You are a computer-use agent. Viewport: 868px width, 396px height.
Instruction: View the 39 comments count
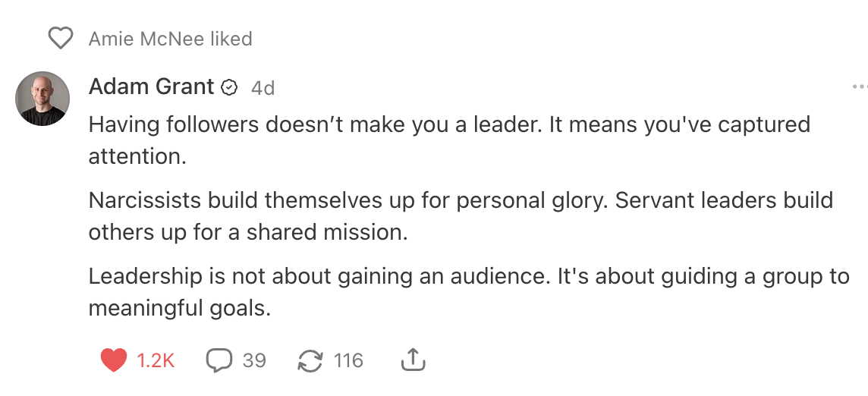254,360
